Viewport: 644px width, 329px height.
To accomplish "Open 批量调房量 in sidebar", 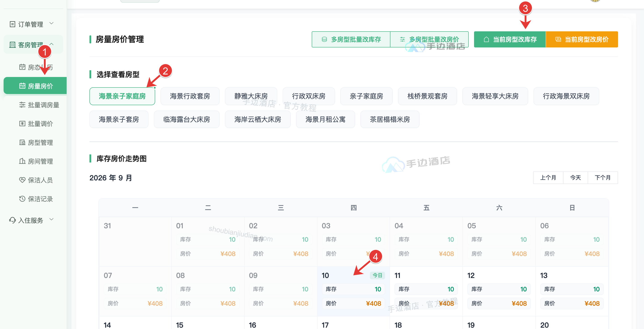I will 35,105.
